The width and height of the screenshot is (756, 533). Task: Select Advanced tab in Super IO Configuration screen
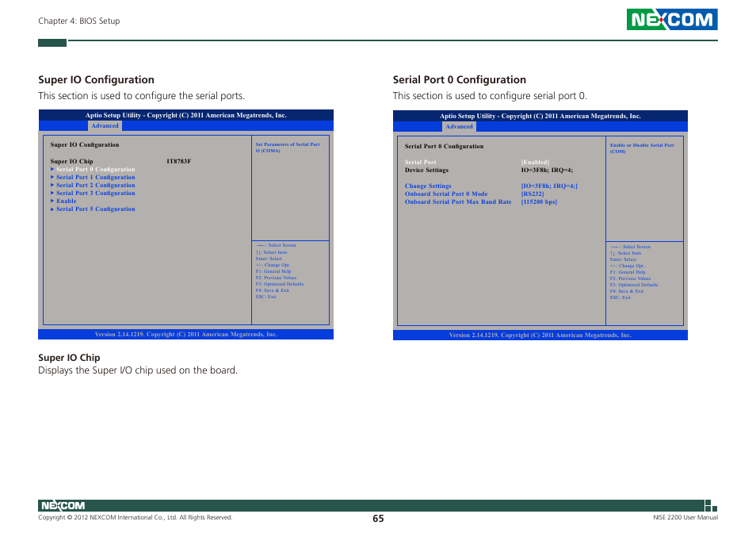tap(105, 126)
